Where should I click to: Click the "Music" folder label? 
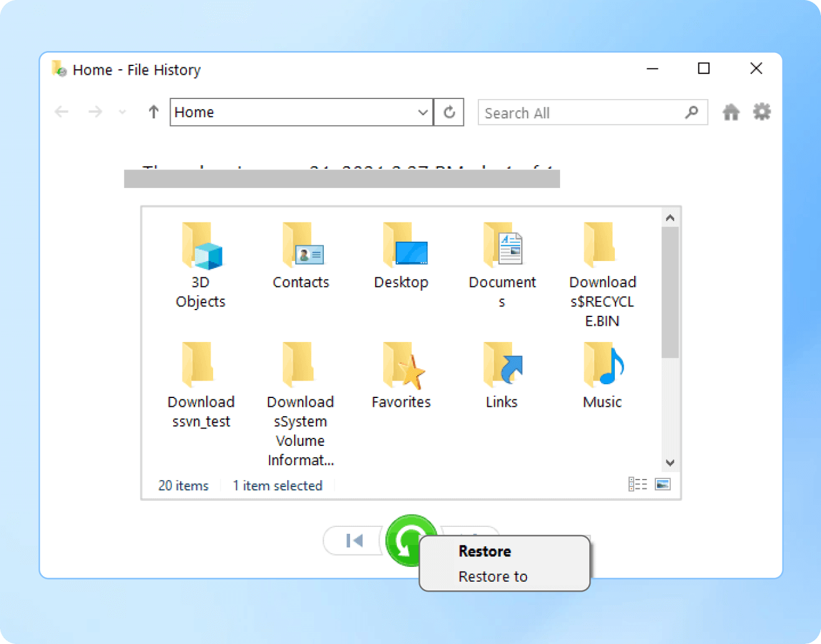(602, 402)
